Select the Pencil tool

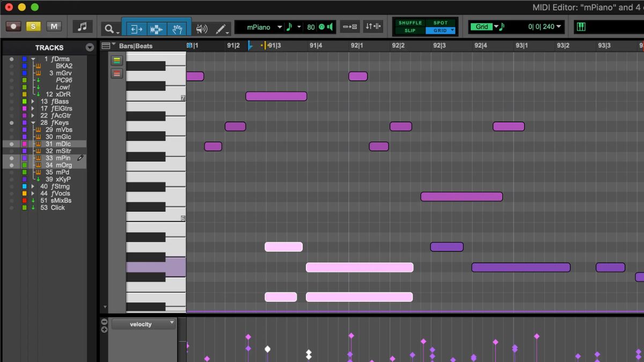pos(221,28)
